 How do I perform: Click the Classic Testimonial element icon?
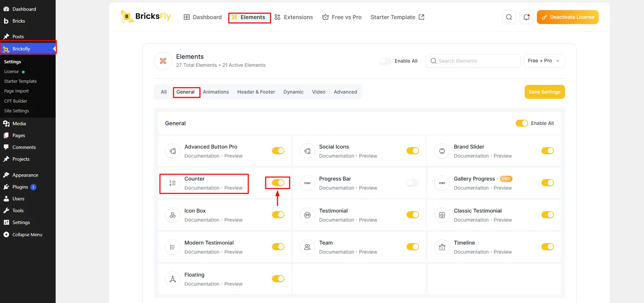click(442, 215)
